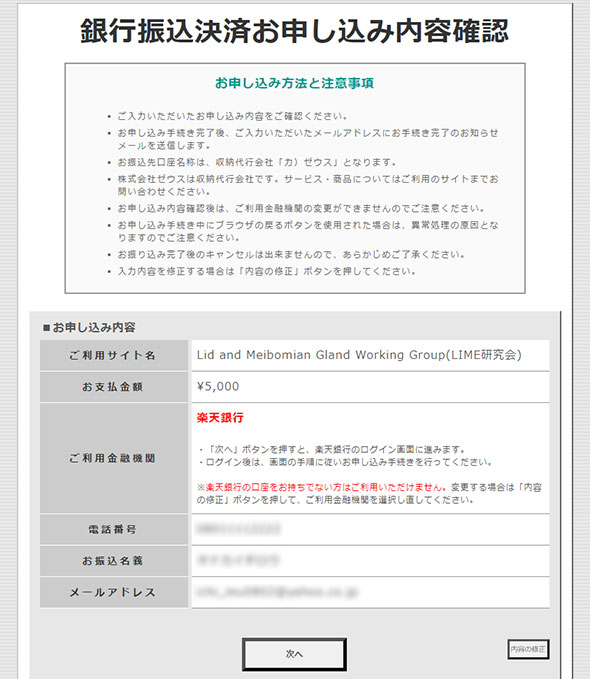590x679 pixels.
Task: Click the instruction about ログイン後 steps
Action: (x=346, y=462)
